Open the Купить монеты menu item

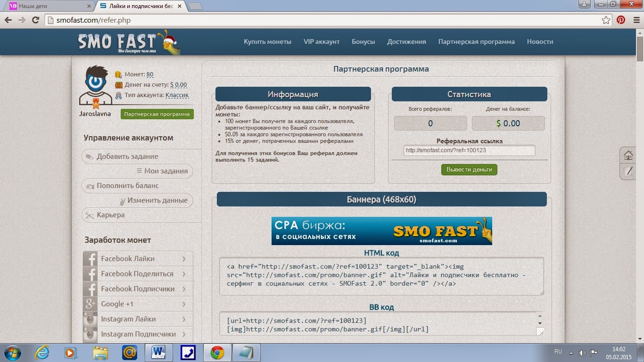(267, 41)
